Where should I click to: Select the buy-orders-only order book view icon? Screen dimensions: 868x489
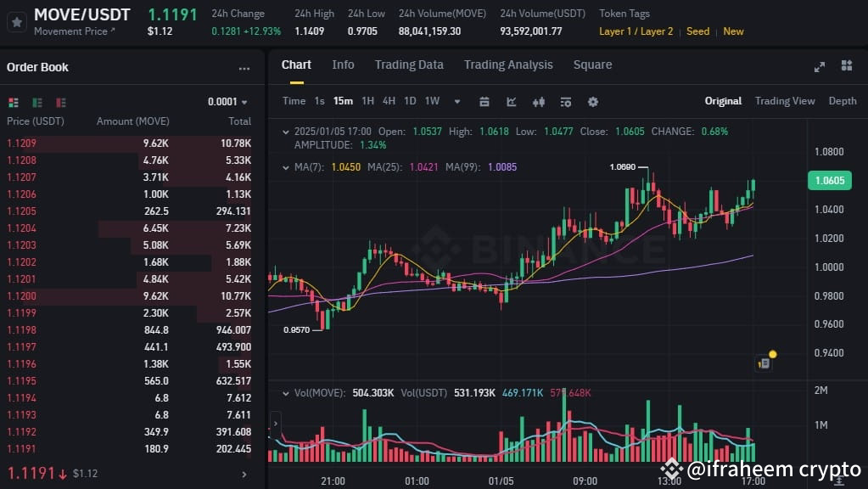[36, 102]
